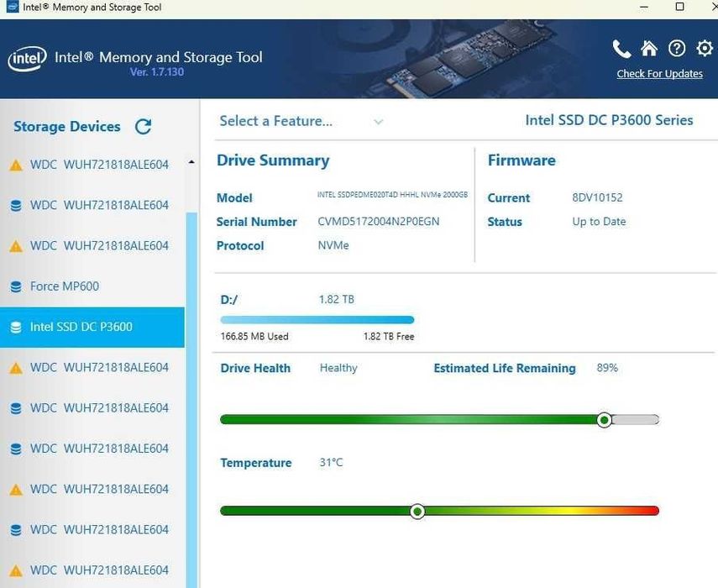Click the Ver. 1.7.130 version text
Viewport: 718px width, 588px height.
coord(156,72)
